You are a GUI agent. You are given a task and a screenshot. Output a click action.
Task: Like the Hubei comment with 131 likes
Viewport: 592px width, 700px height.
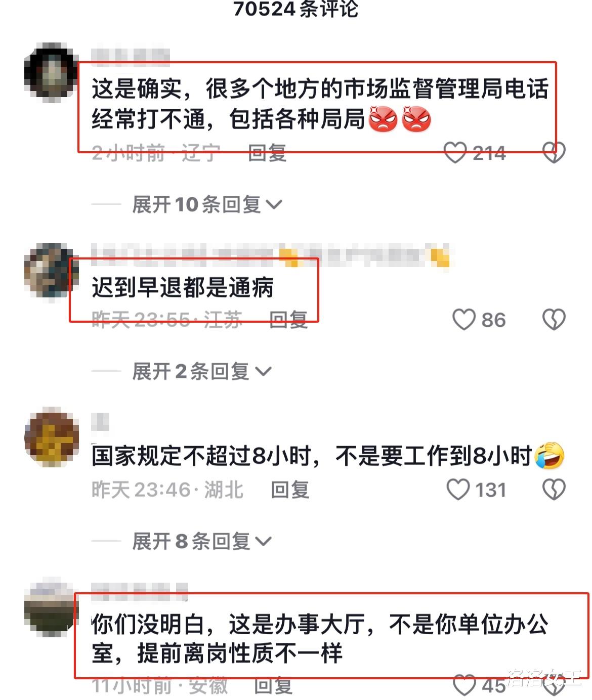(x=458, y=490)
